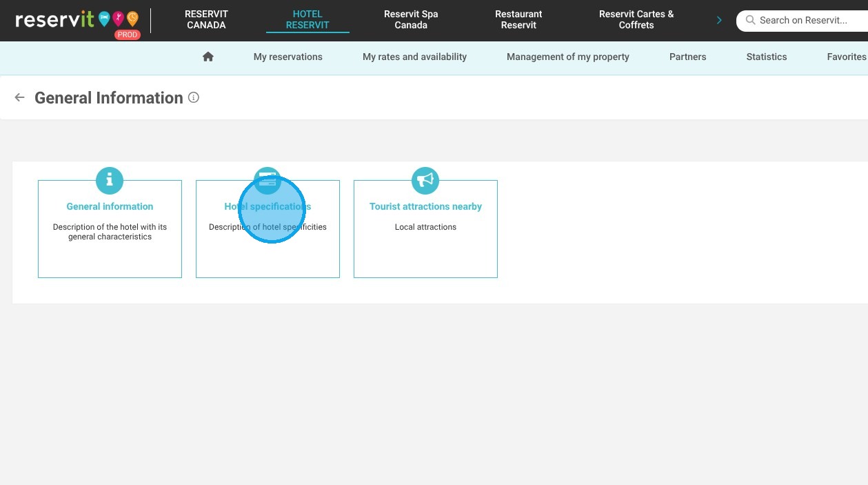
Task: Open My reservations menu
Action: [288, 57]
